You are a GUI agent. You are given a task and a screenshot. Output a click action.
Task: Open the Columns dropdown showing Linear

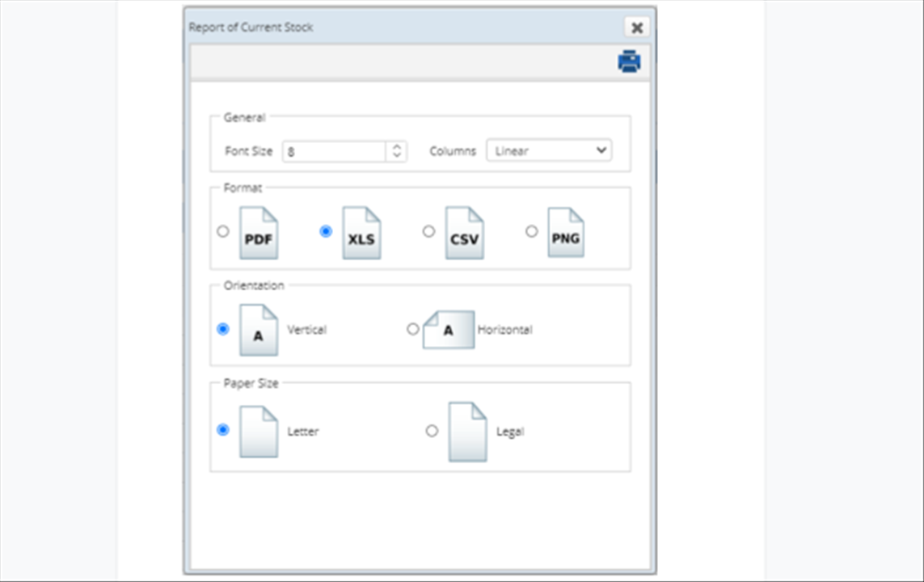click(549, 151)
